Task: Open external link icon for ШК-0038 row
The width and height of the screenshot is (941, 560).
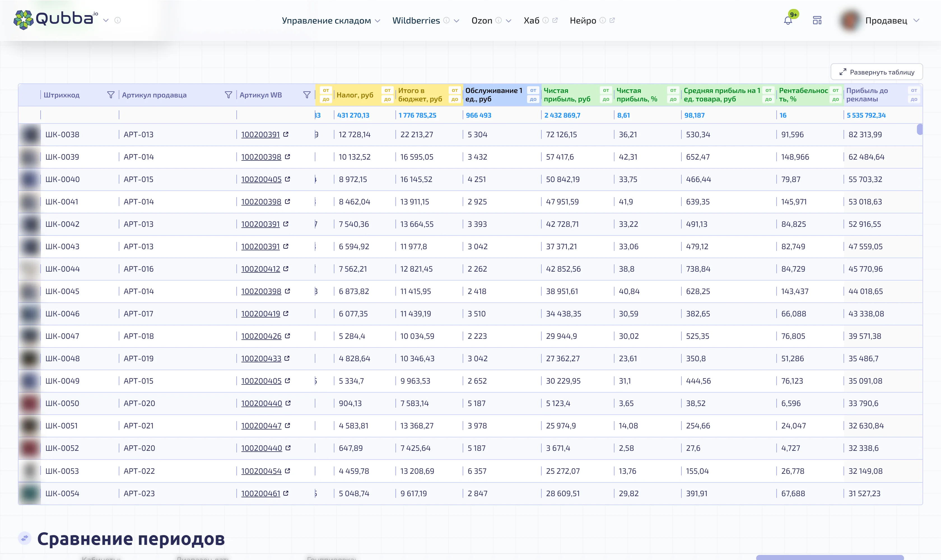Action: click(x=286, y=134)
